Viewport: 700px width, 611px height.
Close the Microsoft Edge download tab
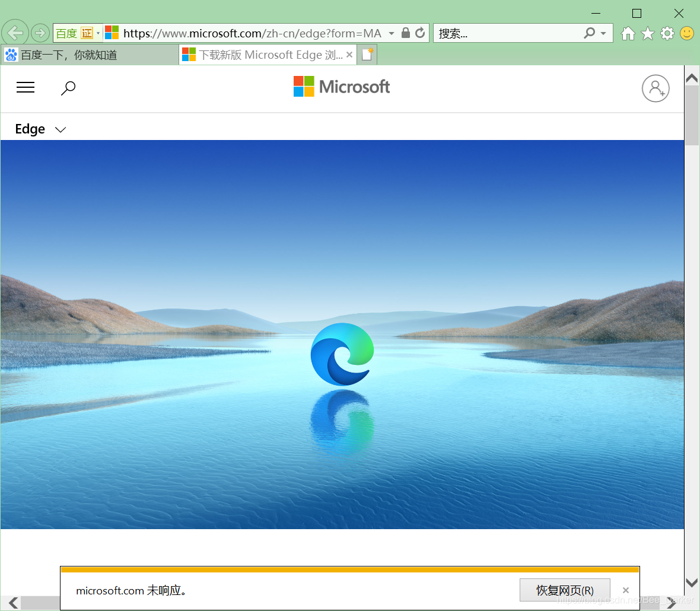[x=349, y=55]
